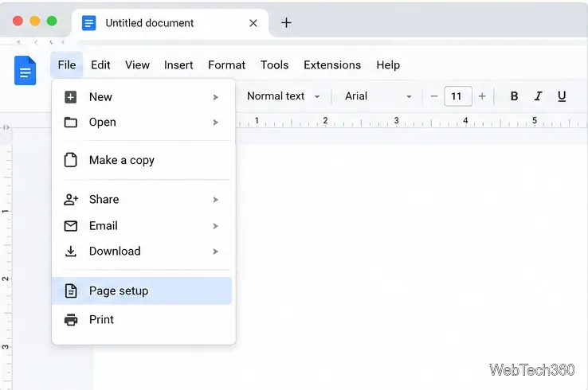Viewport: 588px width, 390px height.
Task: Click the green fullscreen window button
Action: (52, 21)
